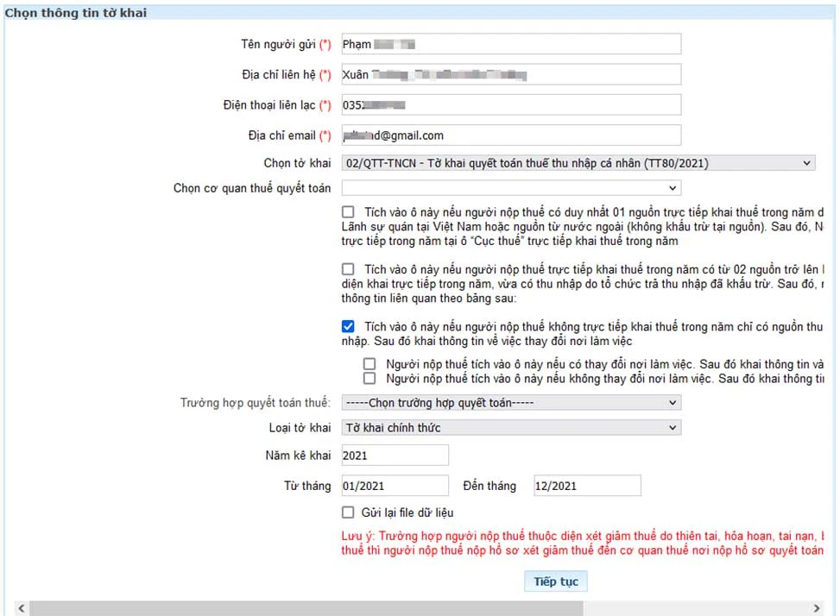Click the "Đến tháng" month field
Screen dimensions: 840x616
[587, 485]
